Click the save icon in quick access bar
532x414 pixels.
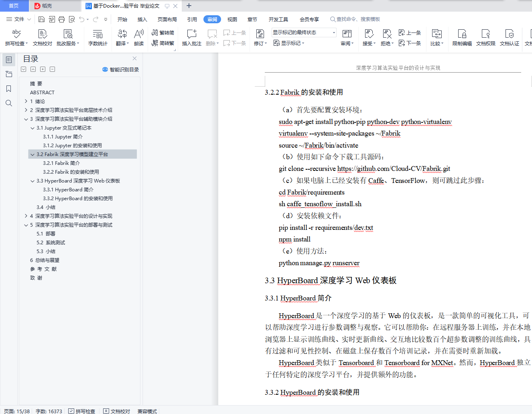coord(42,19)
